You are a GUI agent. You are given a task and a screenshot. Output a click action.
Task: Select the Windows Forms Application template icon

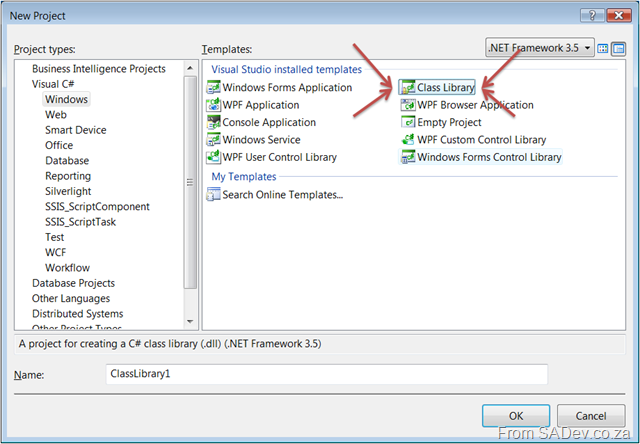213,87
